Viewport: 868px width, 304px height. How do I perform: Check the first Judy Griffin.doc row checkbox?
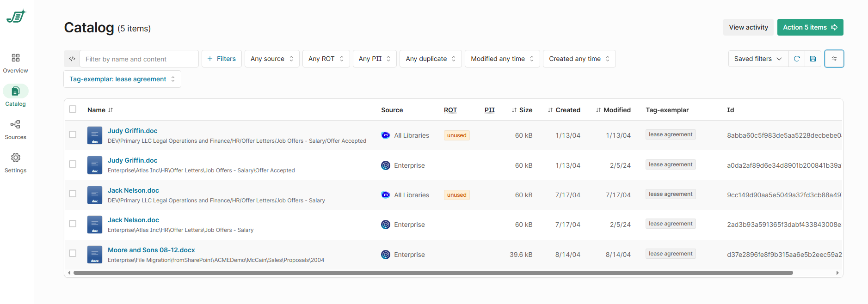tap(73, 134)
